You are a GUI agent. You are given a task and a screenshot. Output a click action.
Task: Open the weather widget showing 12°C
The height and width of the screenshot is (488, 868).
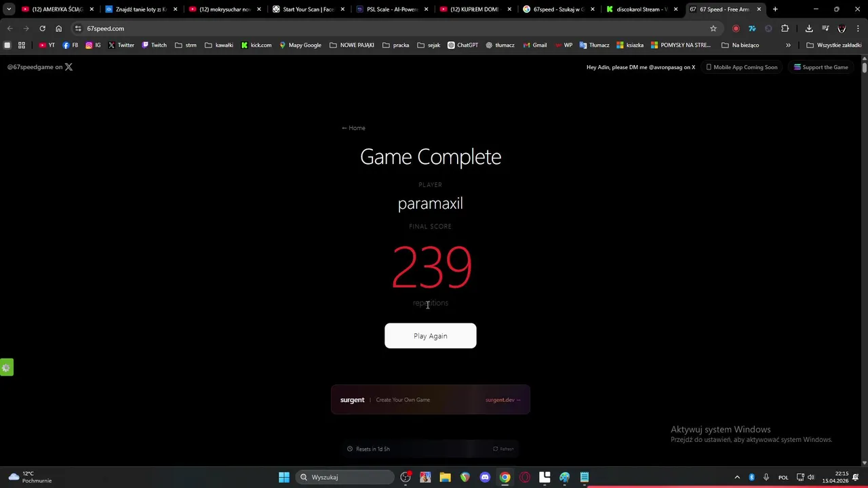(x=28, y=477)
